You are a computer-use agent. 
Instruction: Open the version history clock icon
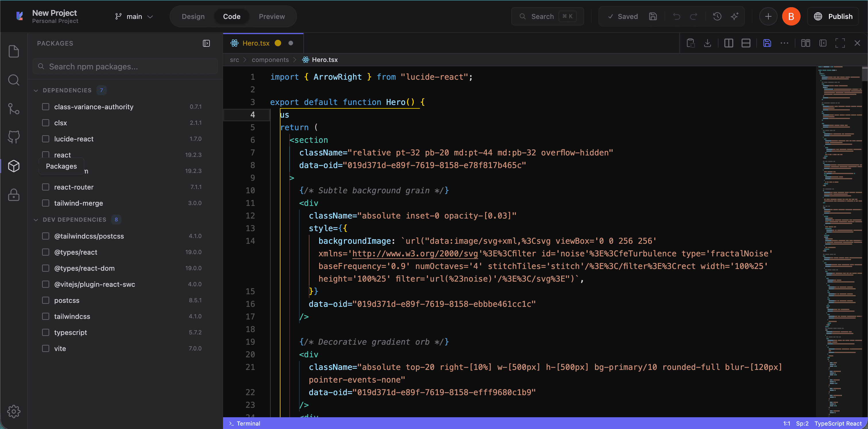pyautogui.click(x=717, y=16)
